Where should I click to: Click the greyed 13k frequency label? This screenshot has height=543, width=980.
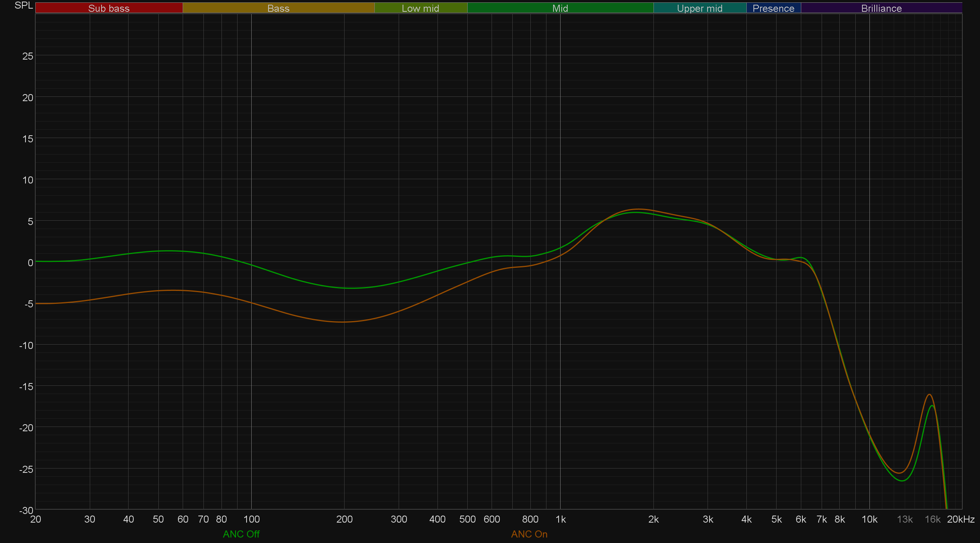coord(905,519)
